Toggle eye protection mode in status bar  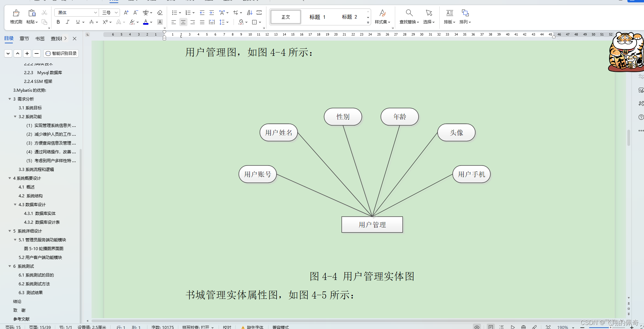(477, 327)
